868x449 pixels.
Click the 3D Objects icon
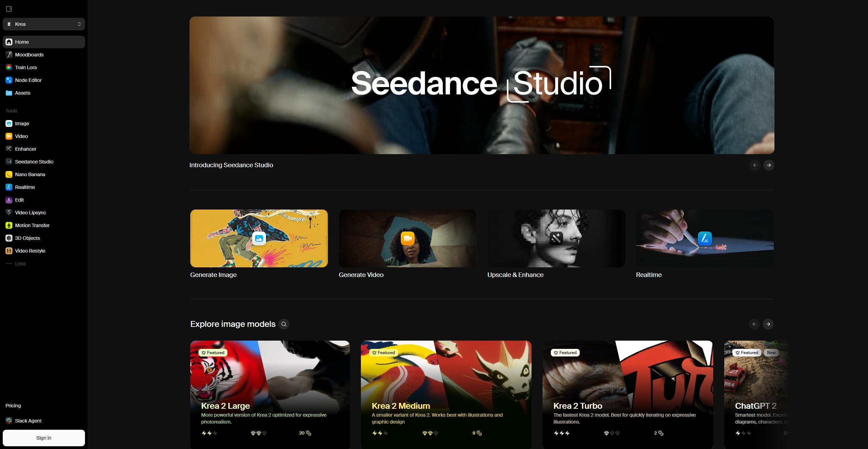click(x=9, y=238)
